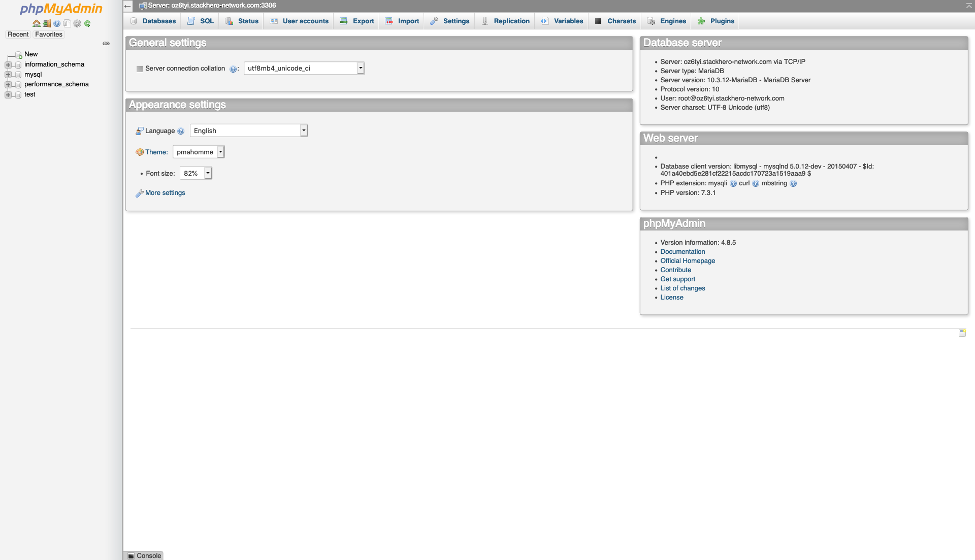The width and height of the screenshot is (975, 560).
Task: Expand the mysql database tree node
Action: point(8,75)
